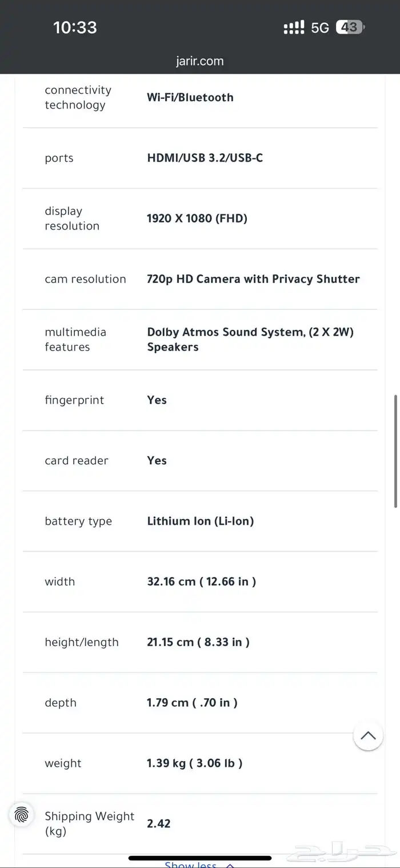Tap the scroll-to-top arrow button
This screenshot has width=400, height=868.
click(368, 735)
